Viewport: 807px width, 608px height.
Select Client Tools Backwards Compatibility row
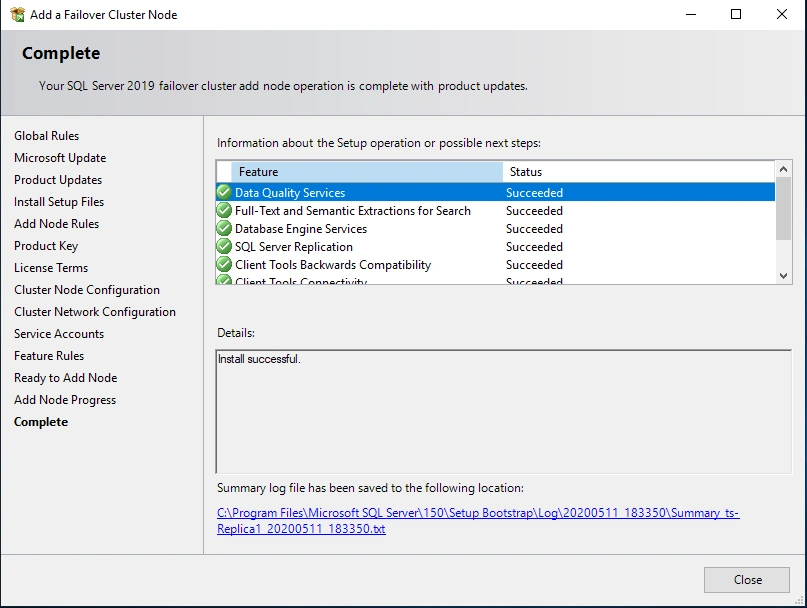pos(495,264)
